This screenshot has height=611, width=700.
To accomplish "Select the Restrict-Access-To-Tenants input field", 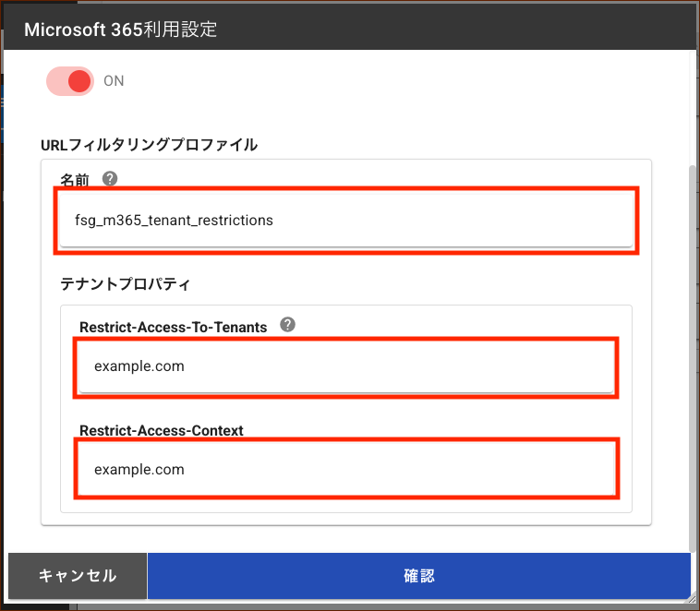I will pos(346,366).
